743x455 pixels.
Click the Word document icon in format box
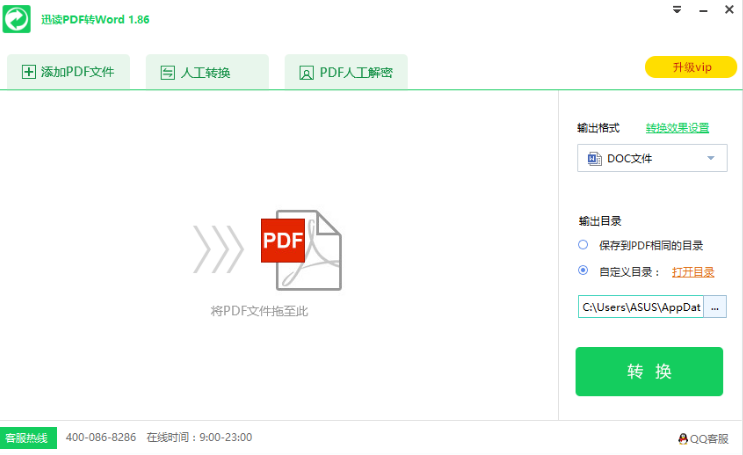point(594,158)
